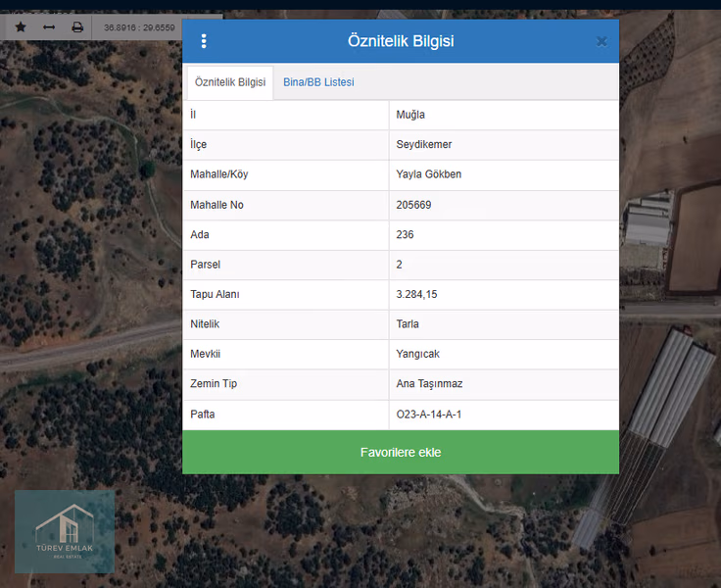This screenshot has height=588, width=721.
Task: Select the Öznitelik Bilgisi tab
Action: click(x=230, y=82)
